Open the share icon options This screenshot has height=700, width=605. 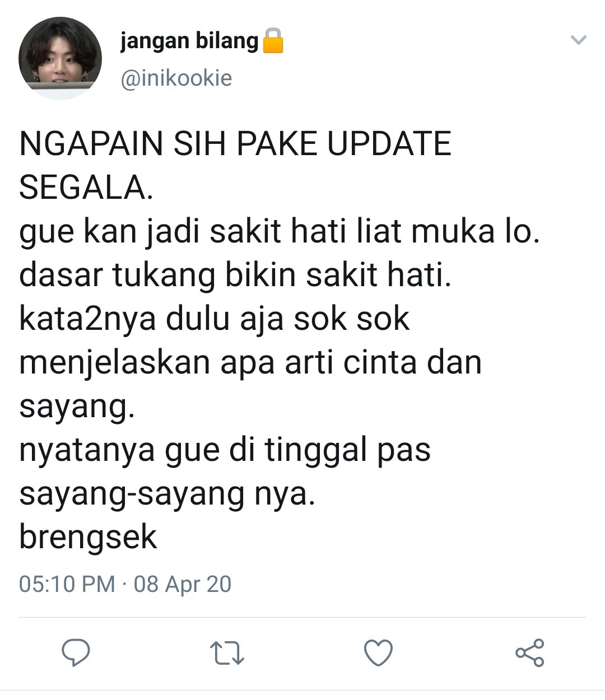coord(529,653)
